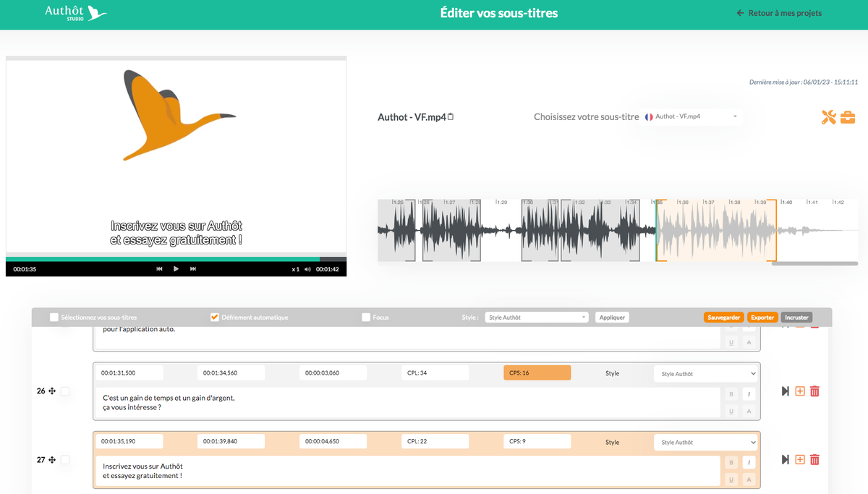868x494 pixels.
Task: Click the CPS: 9 value
Action: (x=537, y=441)
